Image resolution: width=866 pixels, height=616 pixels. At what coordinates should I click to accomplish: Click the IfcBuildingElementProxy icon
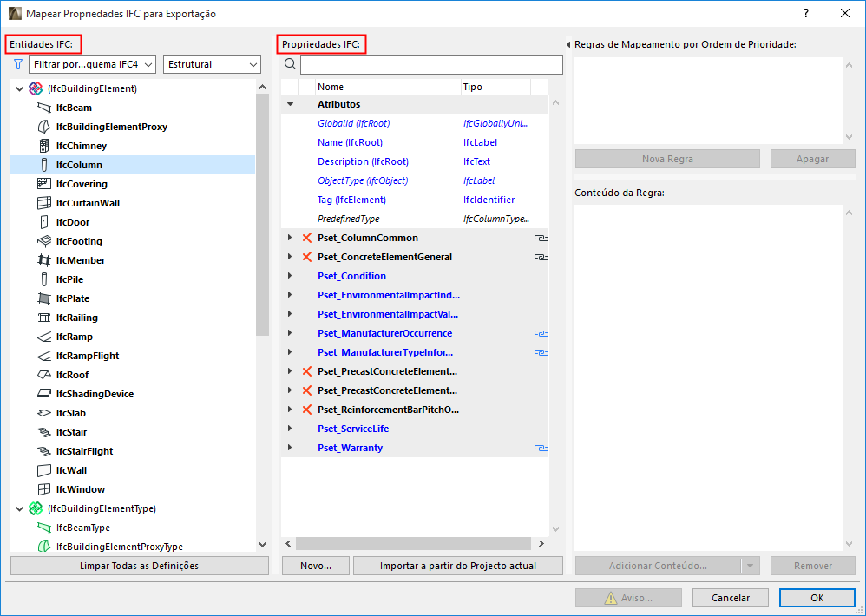[43, 127]
